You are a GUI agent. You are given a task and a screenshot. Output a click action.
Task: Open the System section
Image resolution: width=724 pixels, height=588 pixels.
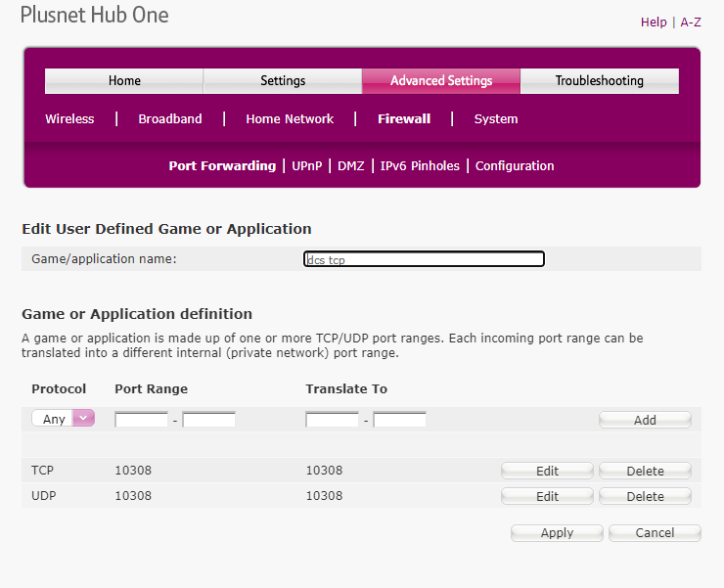496,119
